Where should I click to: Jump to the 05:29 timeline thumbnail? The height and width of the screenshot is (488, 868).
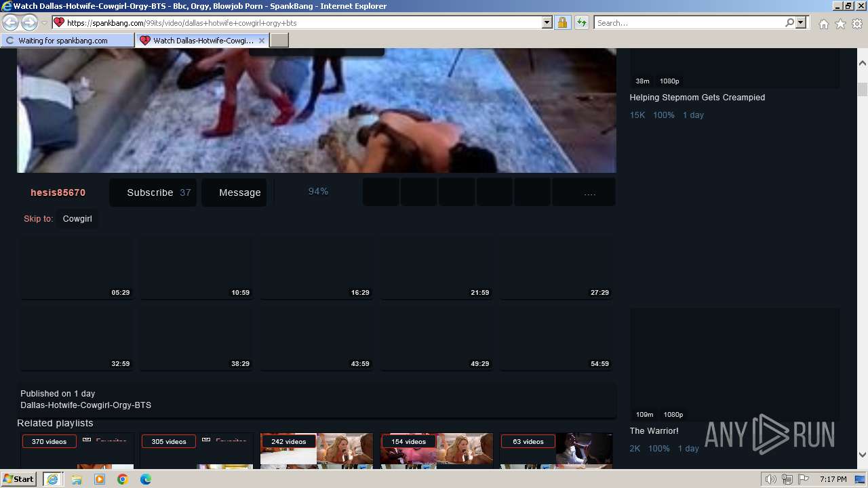77,267
